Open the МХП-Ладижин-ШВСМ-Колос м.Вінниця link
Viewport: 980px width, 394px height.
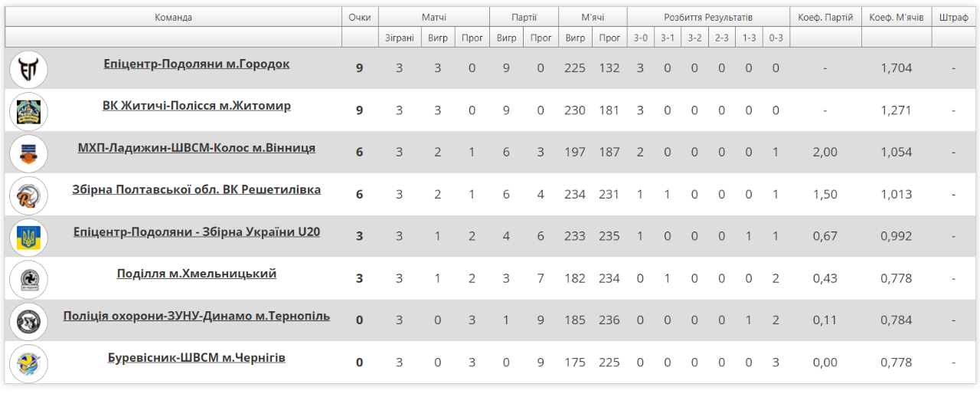[197, 148]
